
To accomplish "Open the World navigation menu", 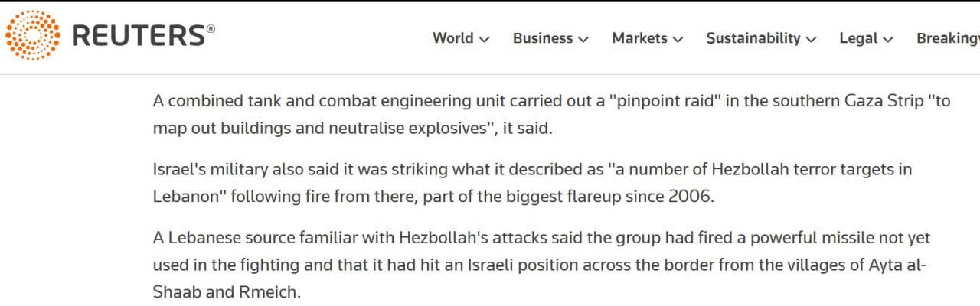I will click(x=452, y=38).
